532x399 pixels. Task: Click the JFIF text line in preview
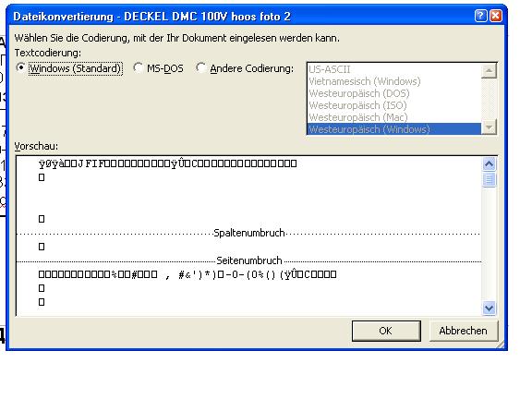pos(167,163)
